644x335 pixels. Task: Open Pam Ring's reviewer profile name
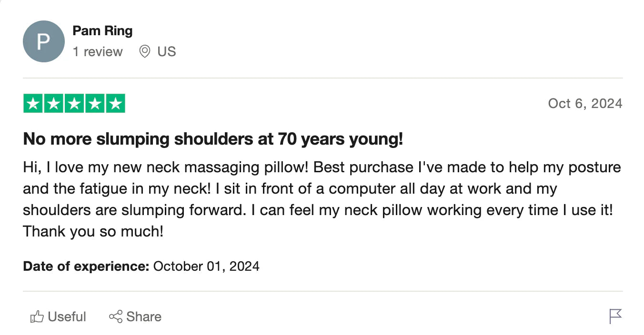pos(102,31)
